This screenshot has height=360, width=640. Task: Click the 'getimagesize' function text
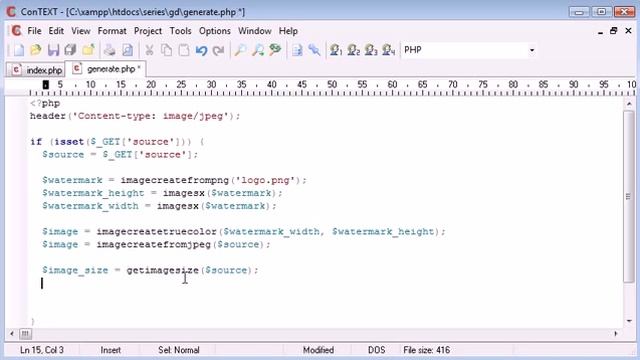(162, 270)
